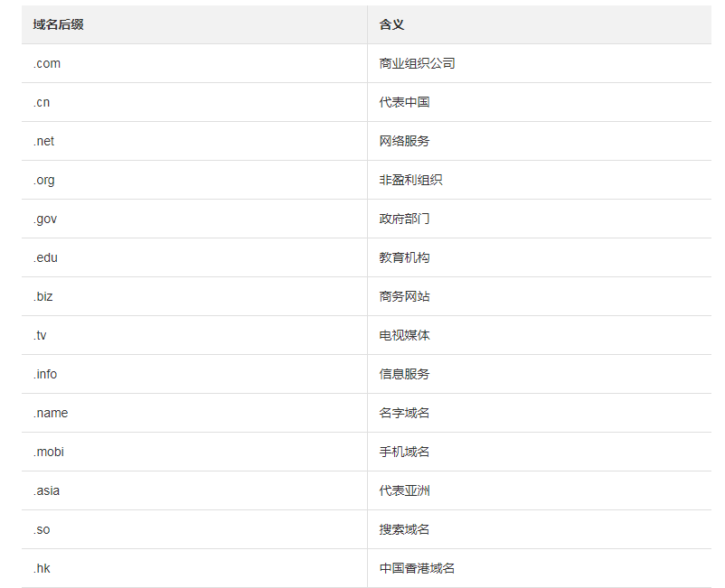Select the .com suffix cell
725x588 pixels.
point(47,63)
